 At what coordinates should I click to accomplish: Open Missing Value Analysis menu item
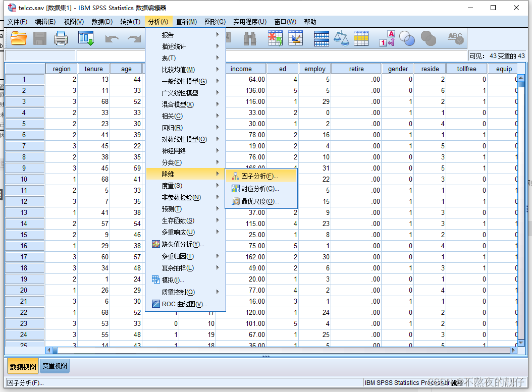click(185, 244)
